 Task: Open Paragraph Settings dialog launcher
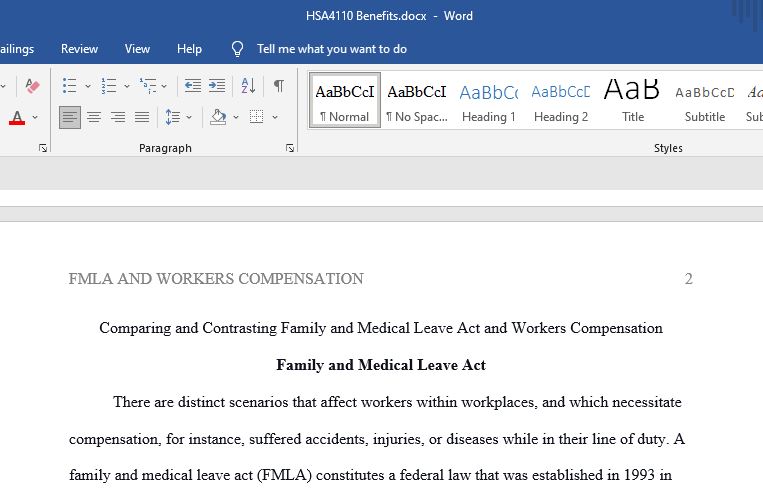coord(290,148)
